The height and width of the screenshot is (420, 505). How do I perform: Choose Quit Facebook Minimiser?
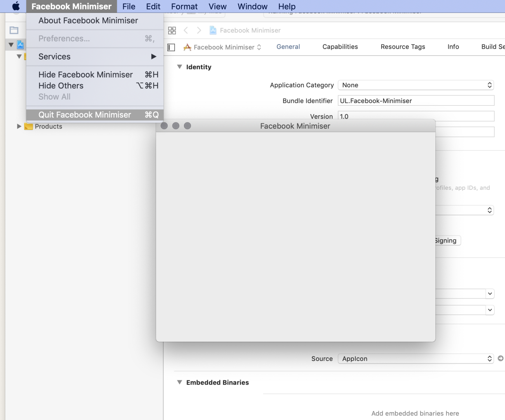tap(95, 115)
